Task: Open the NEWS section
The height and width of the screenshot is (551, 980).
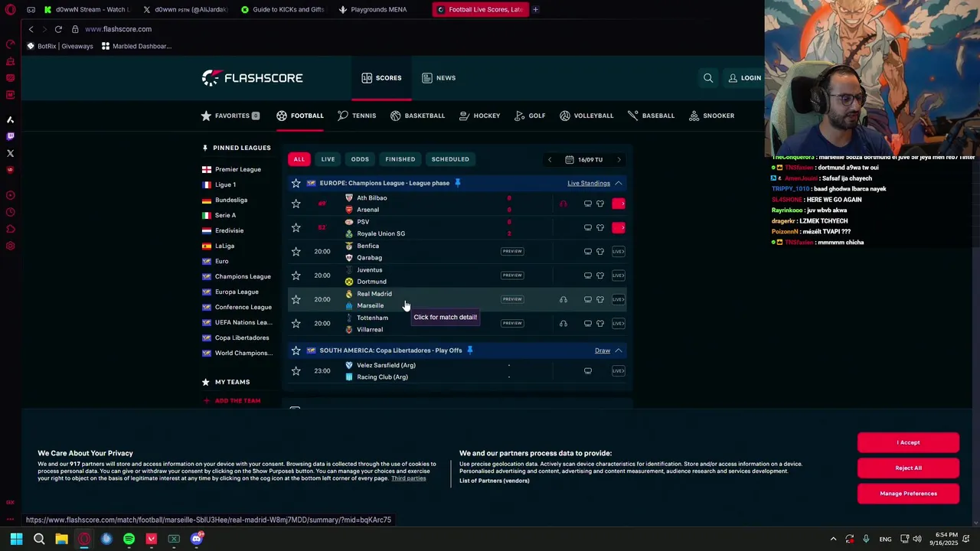Action: tap(439, 78)
